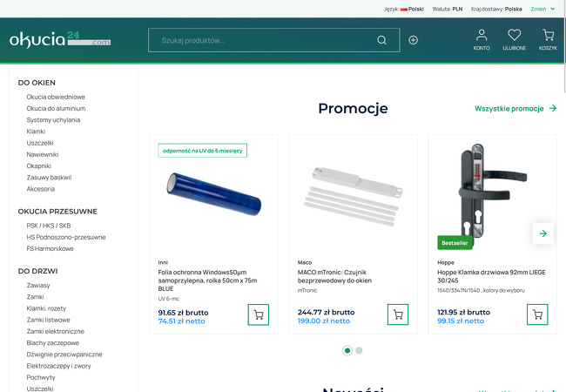Select the second carousel page dot
This screenshot has width=566, height=392.
click(359, 350)
